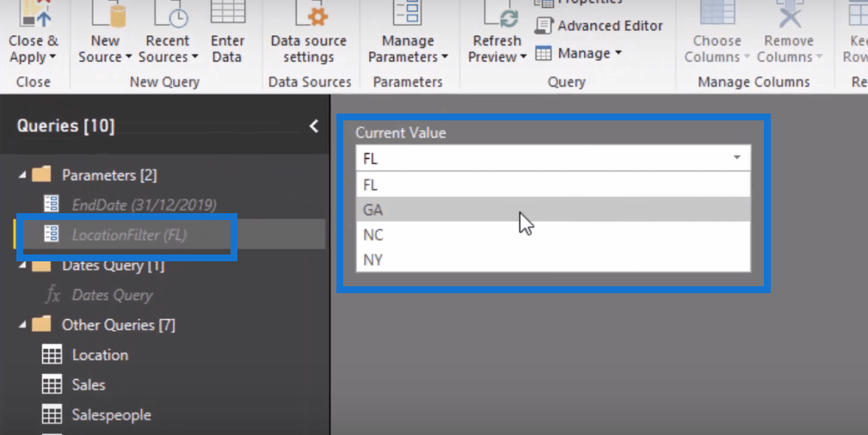
Task: Collapse the Other Queries [7] folder triangle
Action: 22,325
